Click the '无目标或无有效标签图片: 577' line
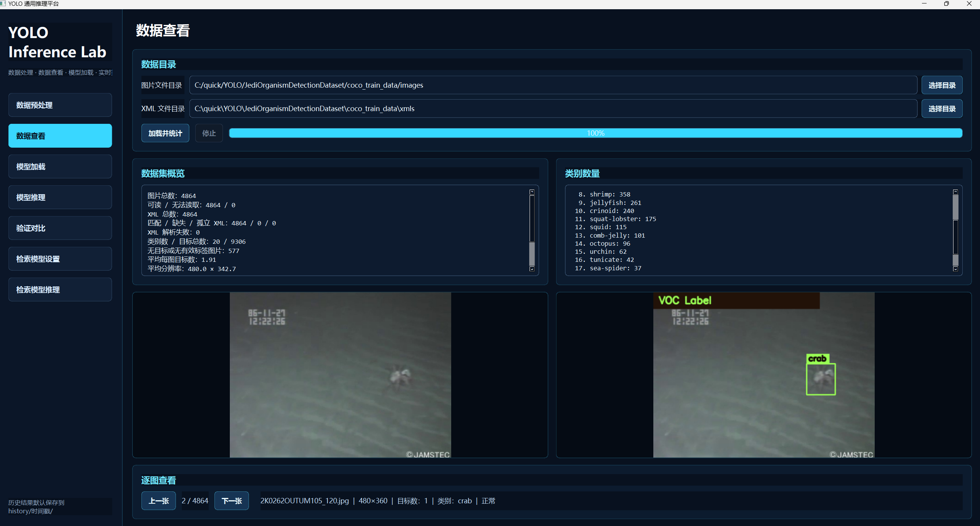This screenshot has height=526, width=980. click(193, 251)
